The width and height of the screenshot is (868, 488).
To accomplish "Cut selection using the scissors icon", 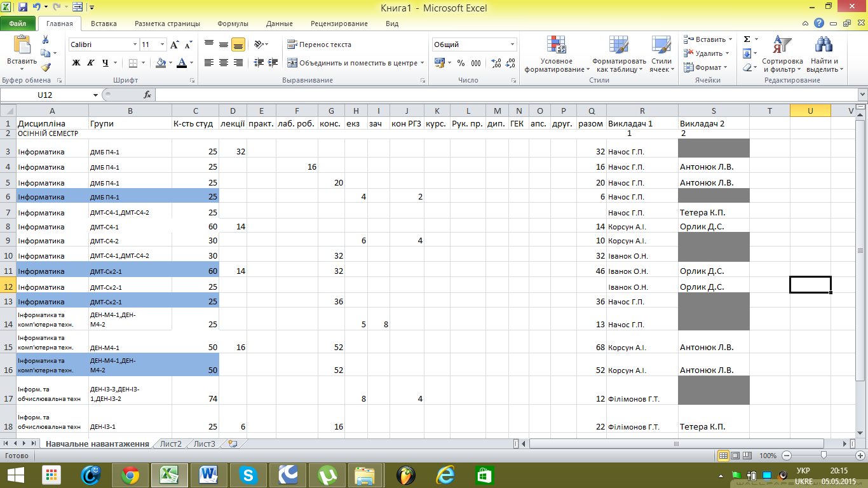I will [x=45, y=41].
